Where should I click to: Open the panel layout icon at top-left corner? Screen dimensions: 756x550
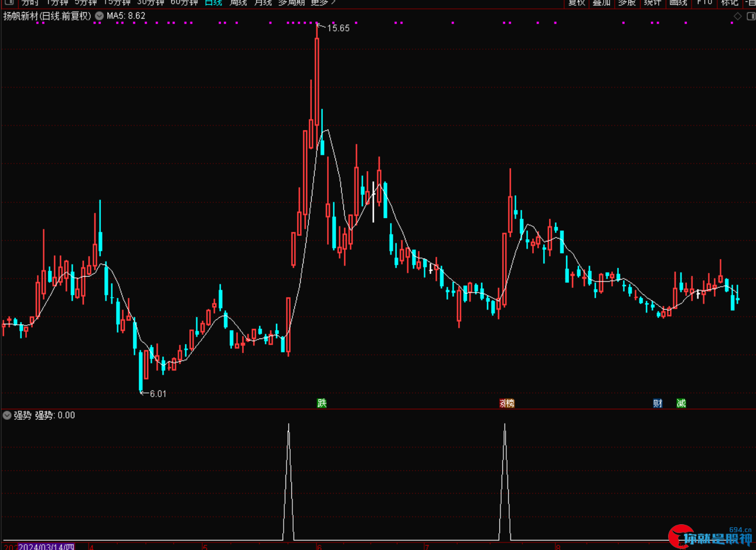(9, 2)
